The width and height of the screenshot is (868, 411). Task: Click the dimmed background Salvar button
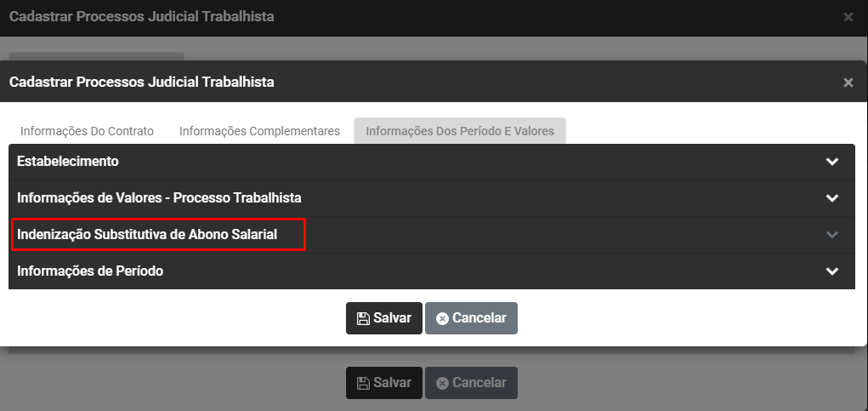[383, 383]
